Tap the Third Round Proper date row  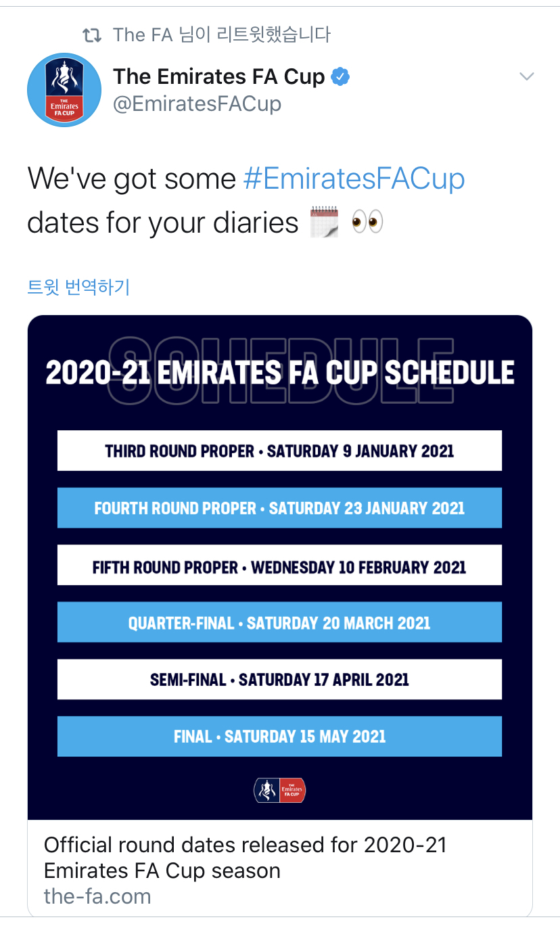click(279, 450)
